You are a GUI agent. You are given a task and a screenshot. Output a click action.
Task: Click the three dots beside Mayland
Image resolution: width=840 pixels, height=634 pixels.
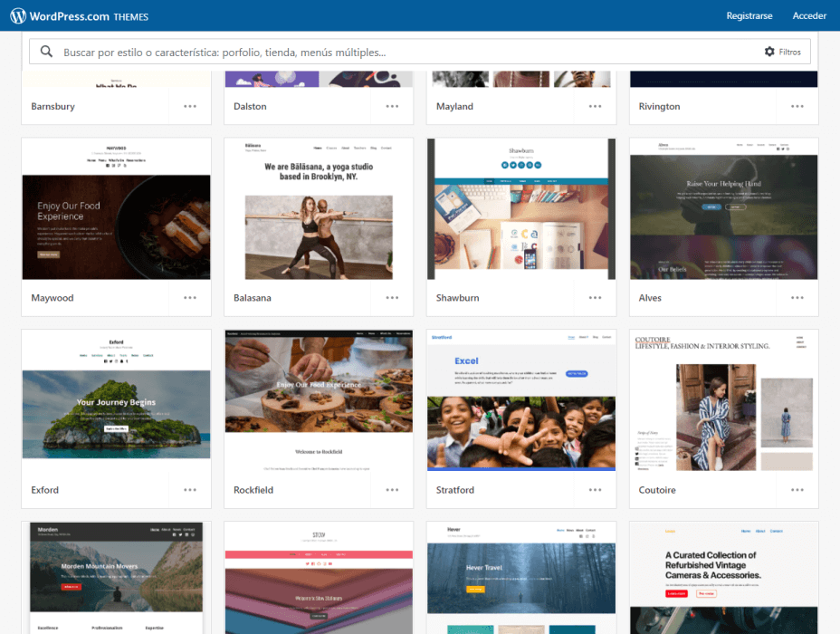point(595,106)
